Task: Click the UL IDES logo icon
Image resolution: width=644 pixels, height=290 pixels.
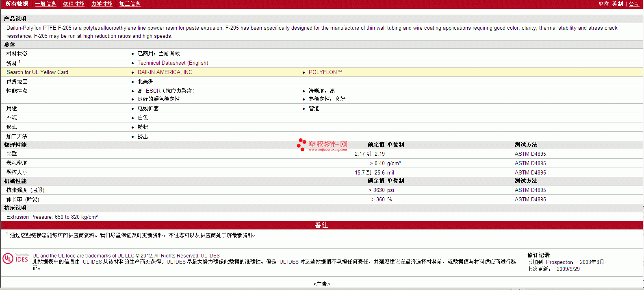Action: pyautogui.click(x=15, y=259)
